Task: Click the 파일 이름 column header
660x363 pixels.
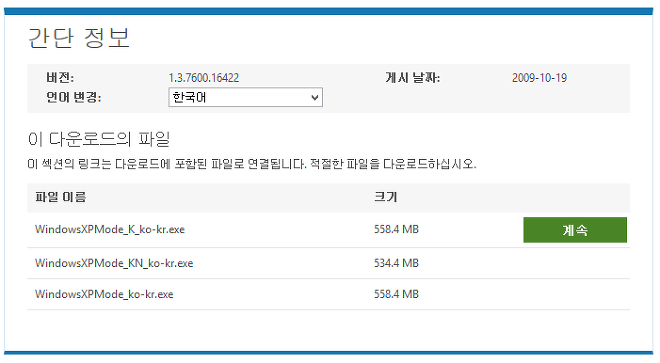Action: click(61, 197)
